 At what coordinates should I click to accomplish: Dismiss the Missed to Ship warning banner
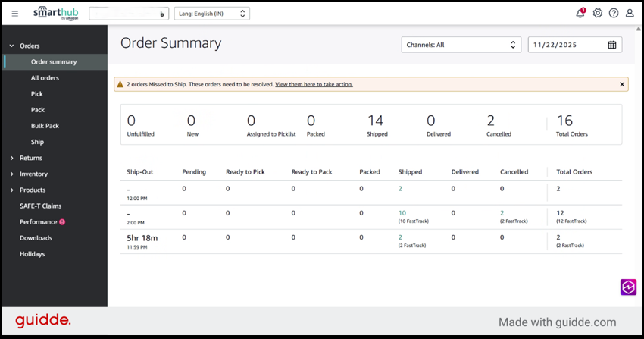622,84
